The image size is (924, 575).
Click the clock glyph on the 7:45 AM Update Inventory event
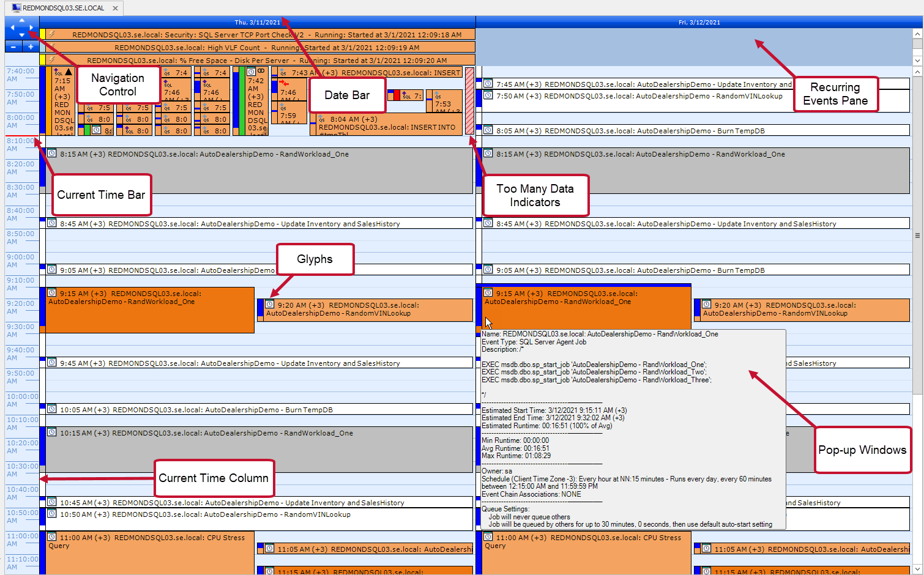487,84
